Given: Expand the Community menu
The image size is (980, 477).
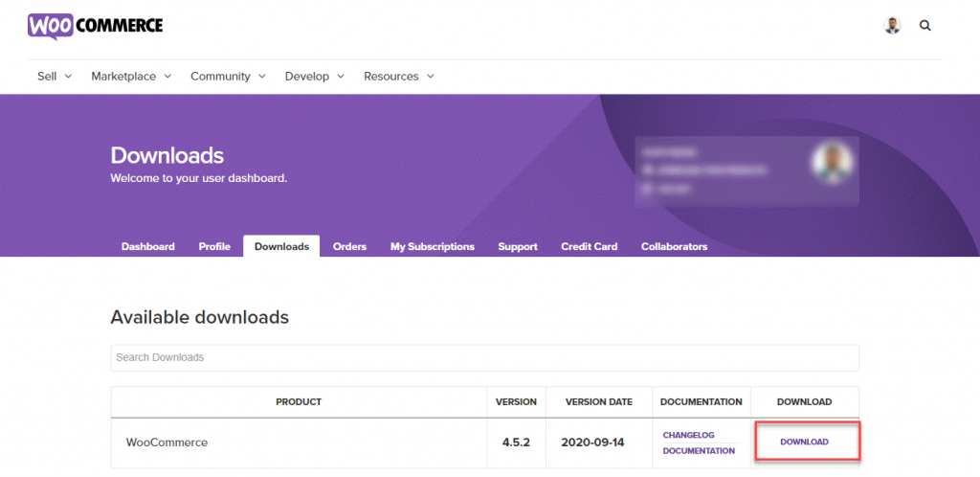Looking at the screenshot, I should pos(228,77).
